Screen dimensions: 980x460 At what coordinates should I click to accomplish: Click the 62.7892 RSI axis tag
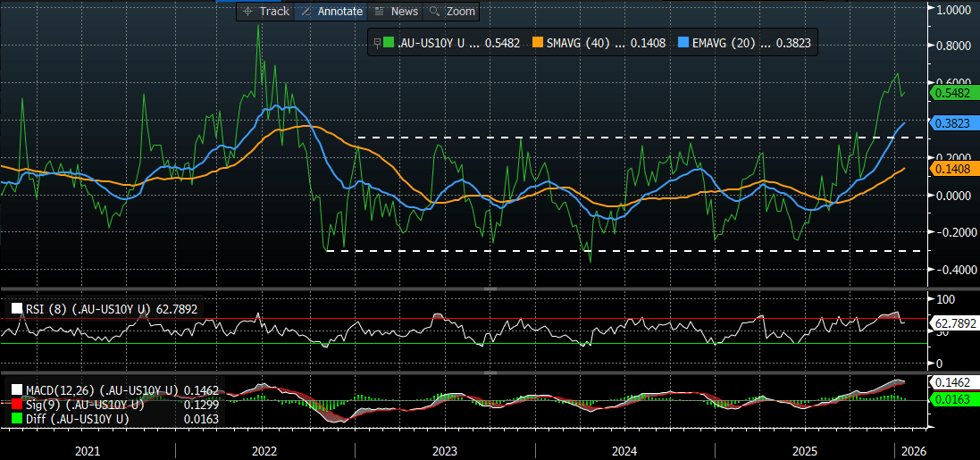(953, 323)
